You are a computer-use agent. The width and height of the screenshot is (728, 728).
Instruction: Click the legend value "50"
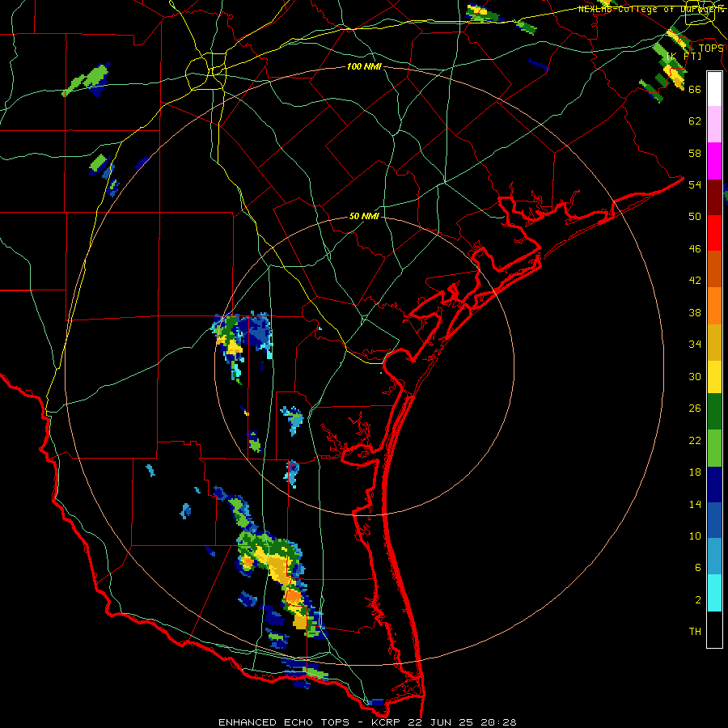point(695,217)
